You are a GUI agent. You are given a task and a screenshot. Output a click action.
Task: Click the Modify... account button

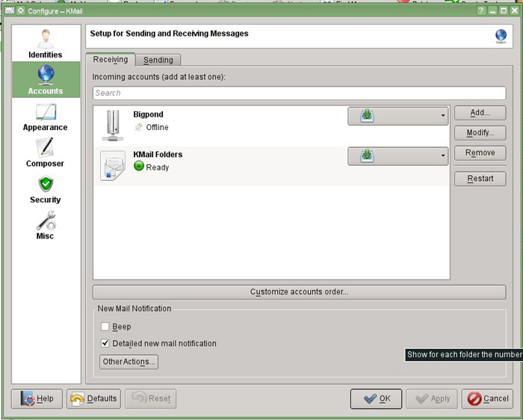(x=480, y=133)
